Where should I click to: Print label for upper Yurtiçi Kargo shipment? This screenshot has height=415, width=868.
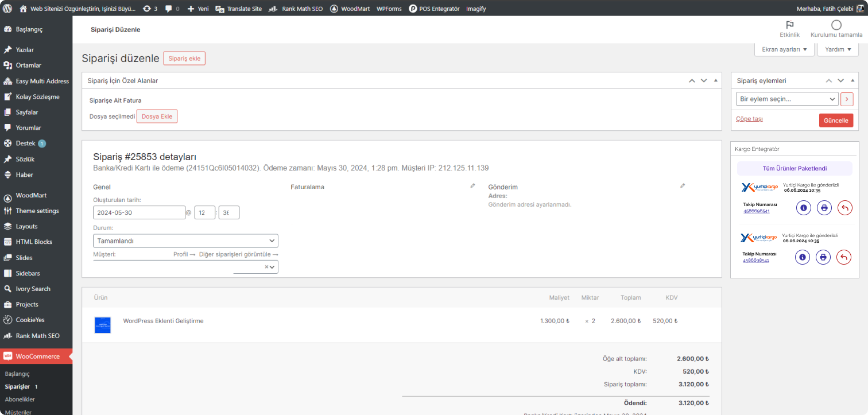click(824, 208)
